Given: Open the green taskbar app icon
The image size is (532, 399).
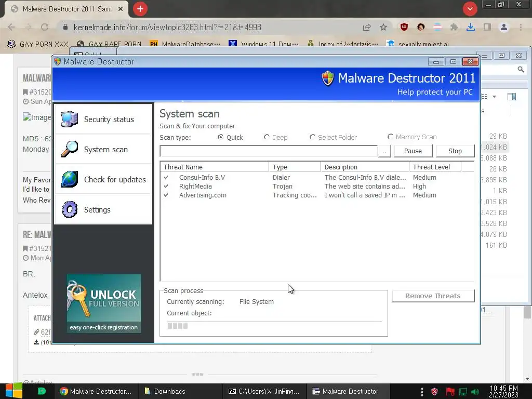Looking at the screenshot, I should tap(42, 391).
